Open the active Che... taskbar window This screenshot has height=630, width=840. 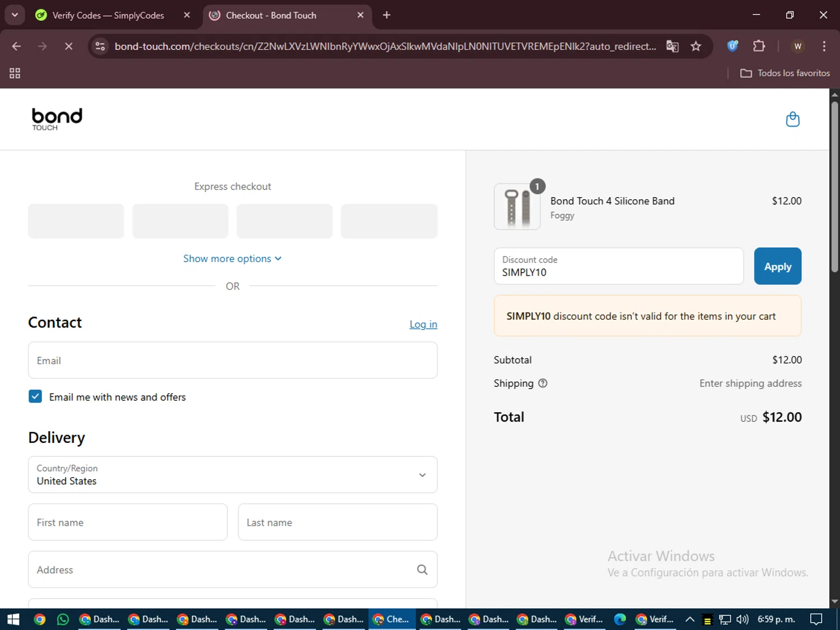point(392,619)
